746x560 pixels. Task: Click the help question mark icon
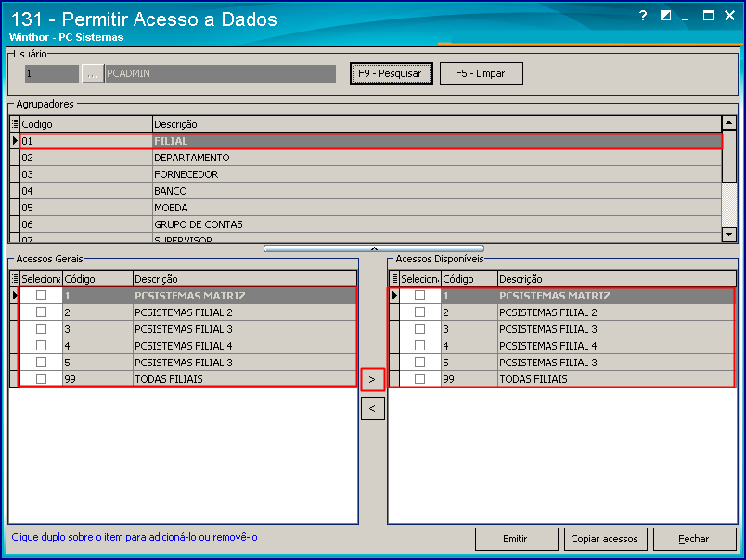643,16
